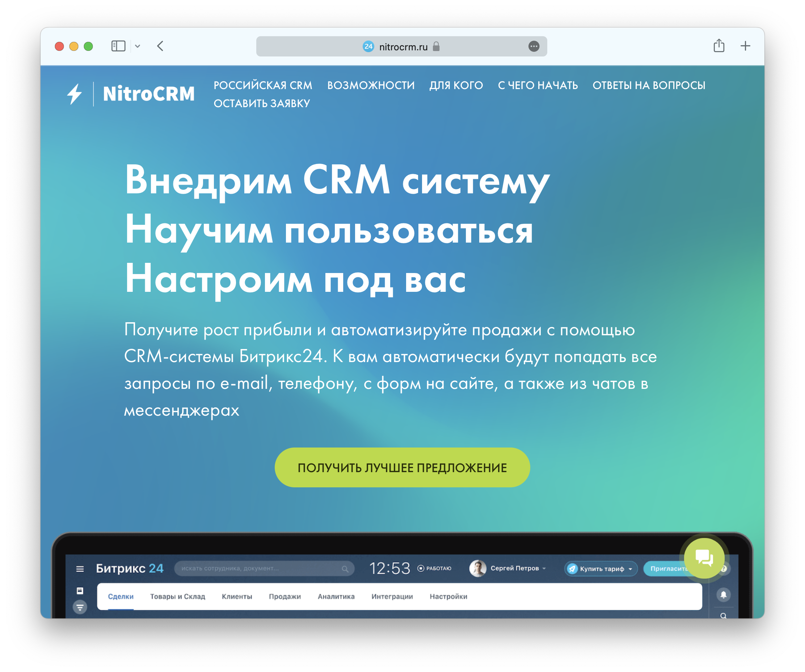The width and height of the screenshot is (805, 672).
Task: Select the Продажи tab
Action: [285, 597]
